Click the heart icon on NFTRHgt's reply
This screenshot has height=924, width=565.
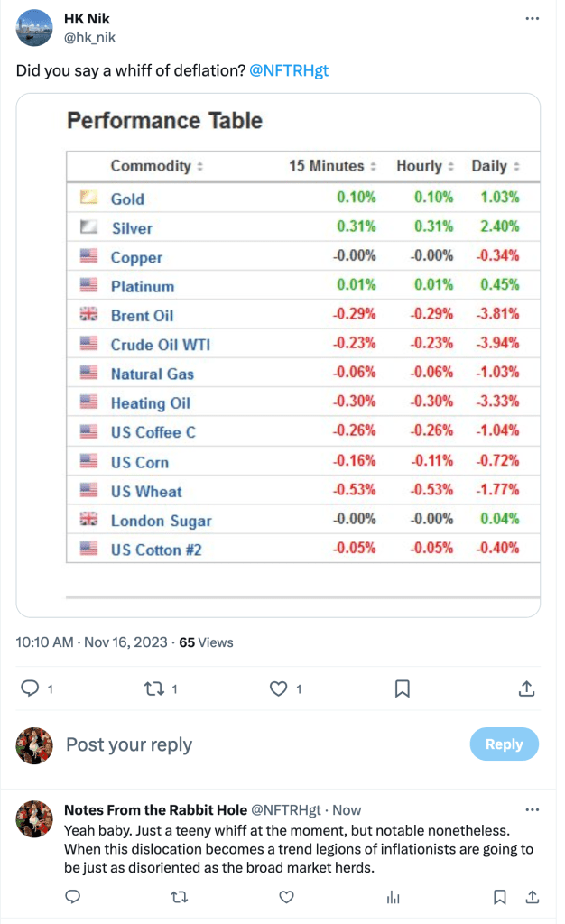pyautogui.click(x=286, y=897)
